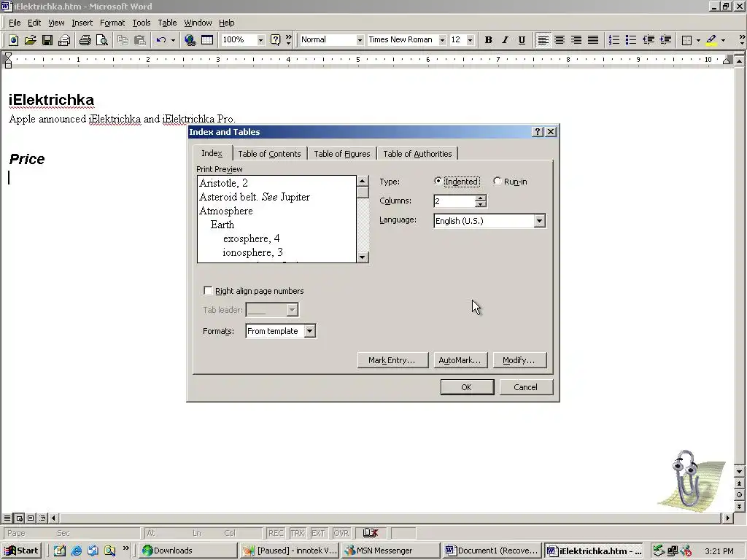Toggle the OVR overtype indicator
Viewport: 747px width, 560px height.
tap(341, 533)
